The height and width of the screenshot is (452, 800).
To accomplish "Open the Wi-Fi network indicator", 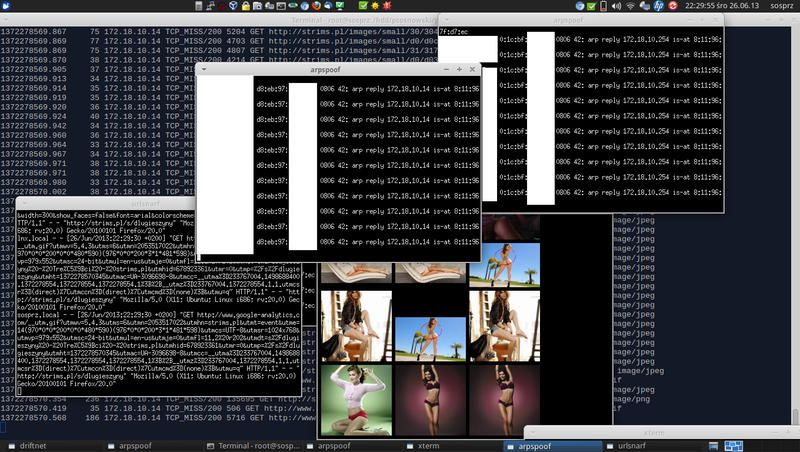I will [631, 6].
